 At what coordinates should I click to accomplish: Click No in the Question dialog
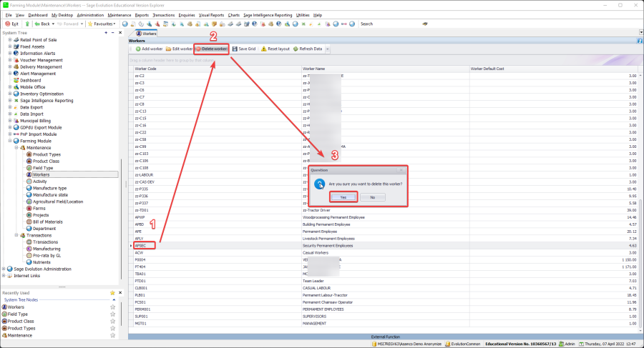click(372, 197)
